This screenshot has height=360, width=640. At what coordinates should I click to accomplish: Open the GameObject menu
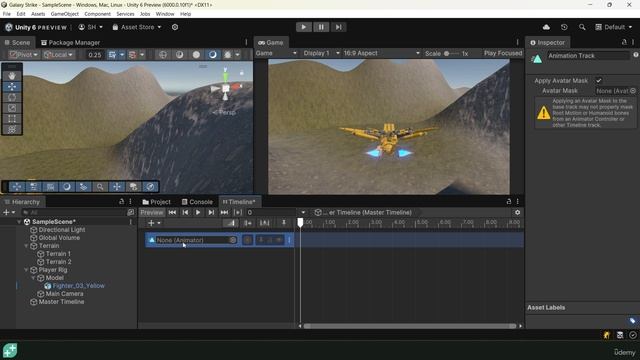click(x=64, y=14)
